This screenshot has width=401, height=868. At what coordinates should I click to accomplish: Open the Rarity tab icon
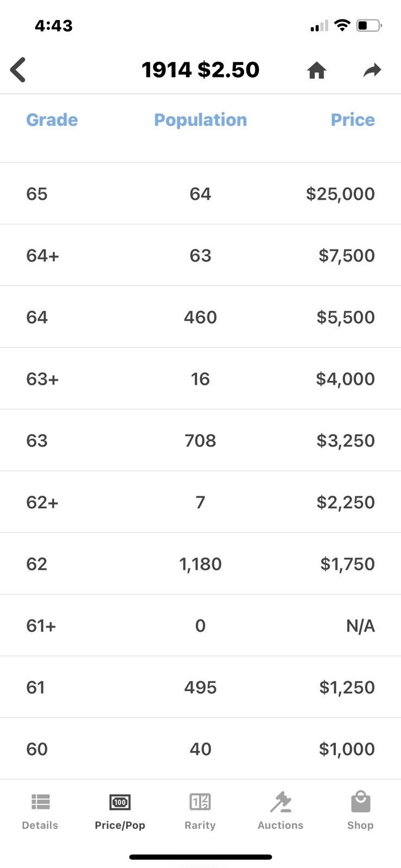[x=200, y=802]
